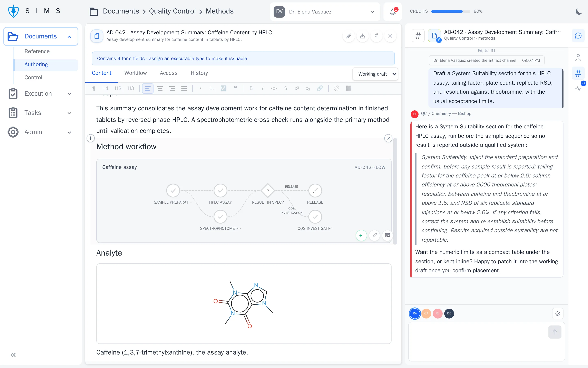Switch to the Workflow tab
This screenshot has height=368, width=588.
135,73
